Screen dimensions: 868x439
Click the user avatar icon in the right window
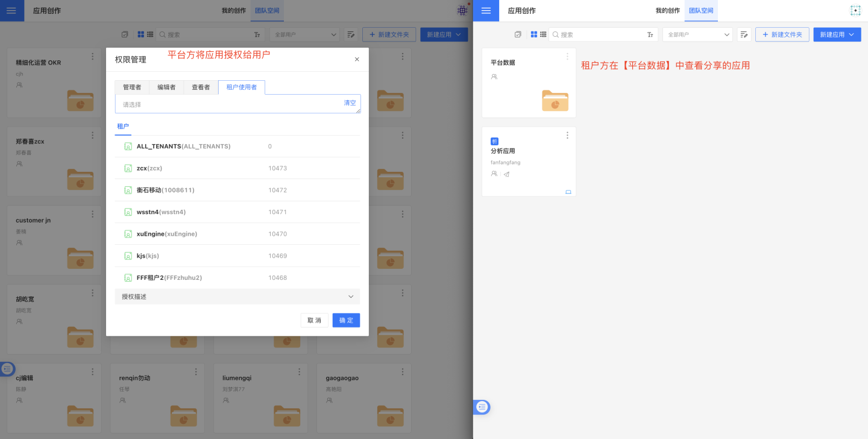point(855,10)
